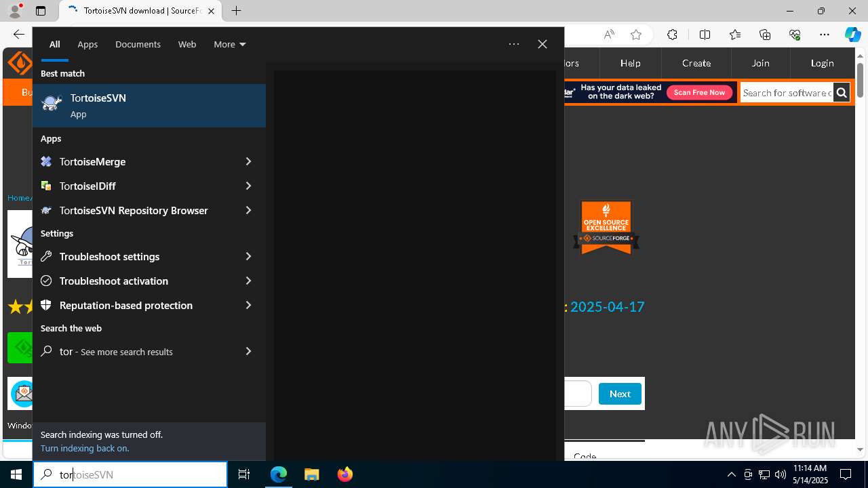
Task: Click SourceForge search magnifier button
Action: pyautogui.click(x=842, y=93)
